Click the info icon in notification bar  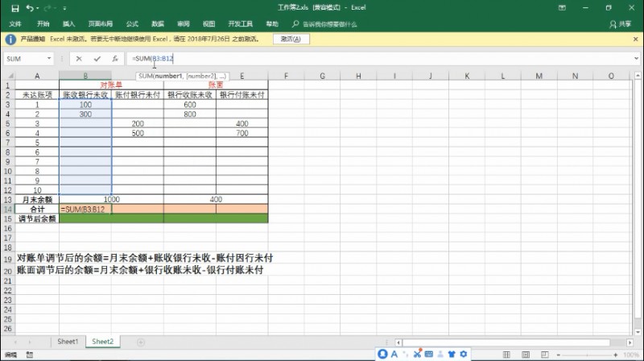coord(10,39)
